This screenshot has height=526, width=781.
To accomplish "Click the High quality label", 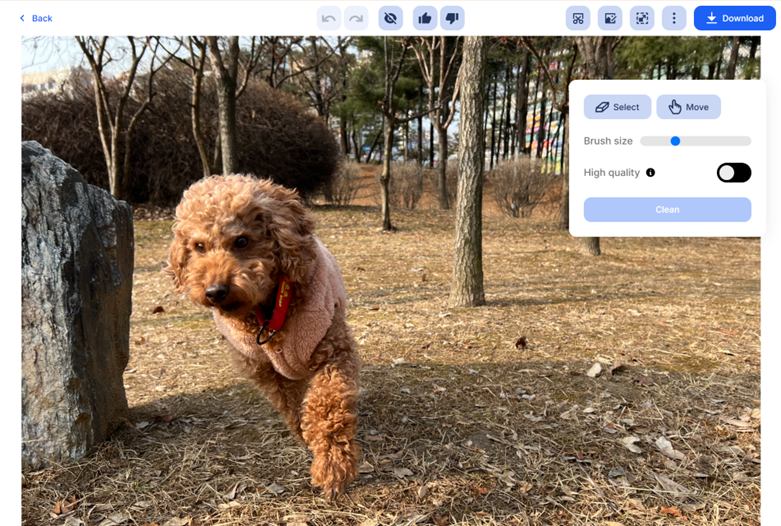I will tap(612, 173).
